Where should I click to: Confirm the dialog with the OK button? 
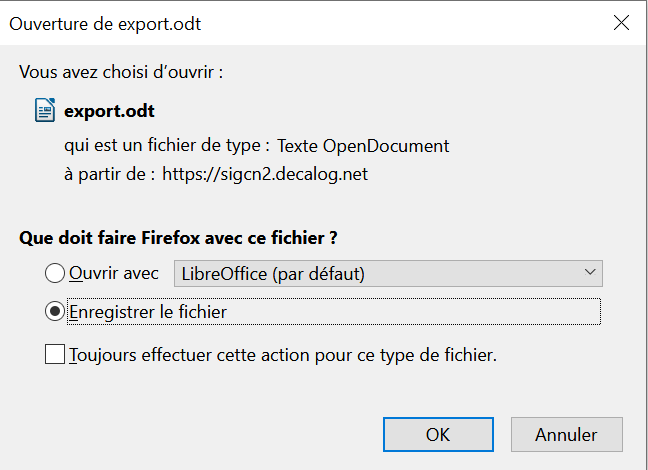pyautogui.click(x=438, y=434)
